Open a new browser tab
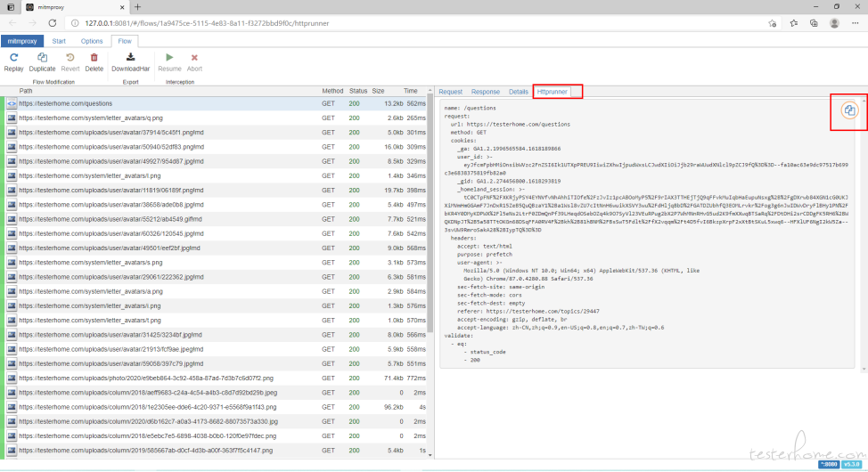The image size is (868, 472). coord(137,7)
